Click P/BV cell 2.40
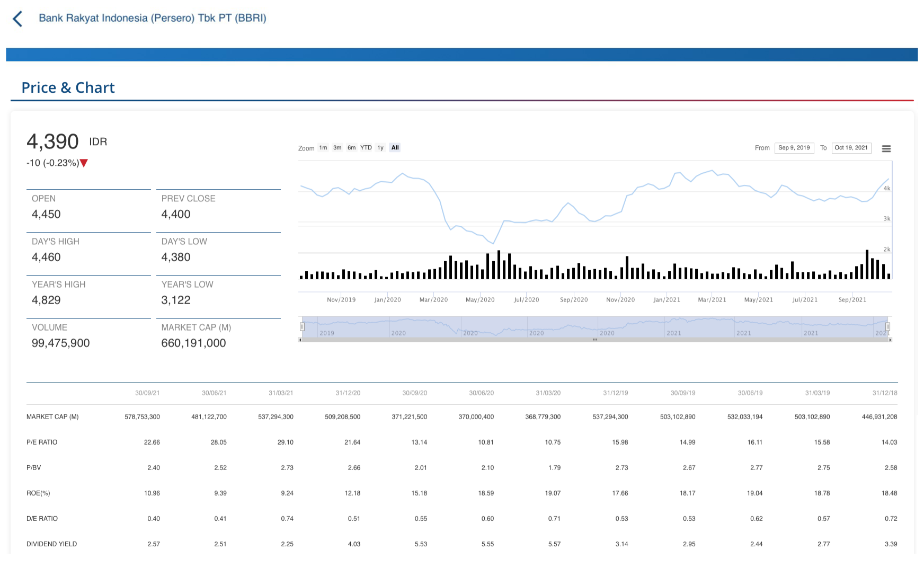This screenshot has width=924, height=567. tap(154, 468)
